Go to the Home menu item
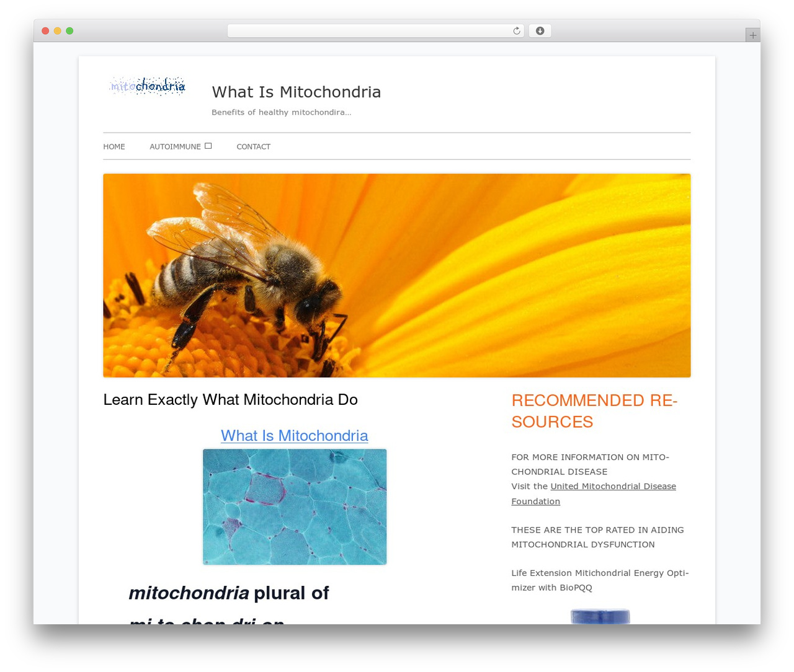Screen dimensions: 794x672 point(114,147)
